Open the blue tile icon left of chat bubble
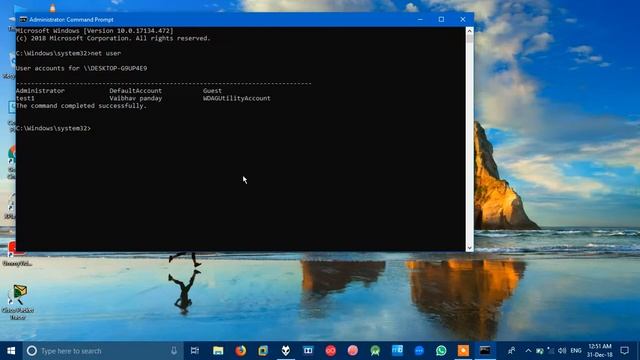This screenshot has height=360, width=640. 397,351
